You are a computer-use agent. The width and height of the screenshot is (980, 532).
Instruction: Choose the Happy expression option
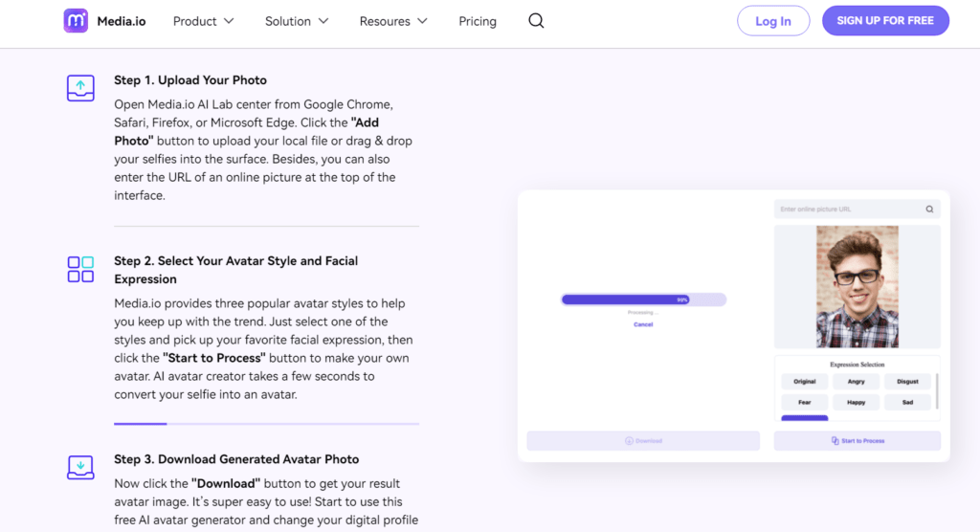[856, 403]
